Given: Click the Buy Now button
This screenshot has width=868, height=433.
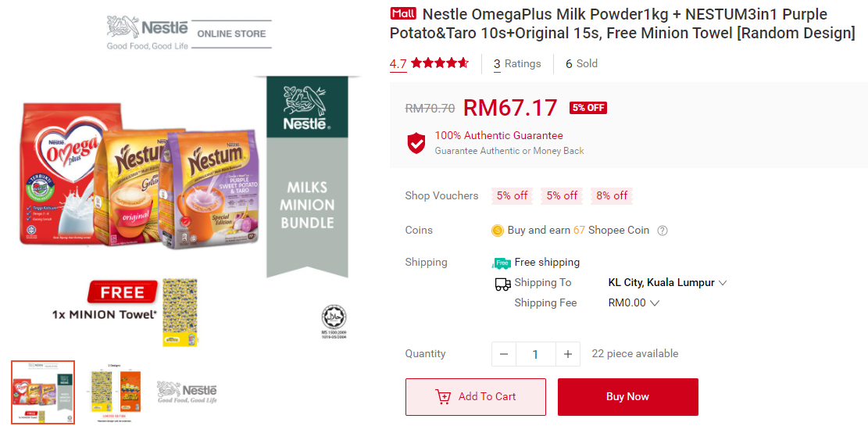Looking at the screenshot, I should pyautogui.click(x=627, y=397).
